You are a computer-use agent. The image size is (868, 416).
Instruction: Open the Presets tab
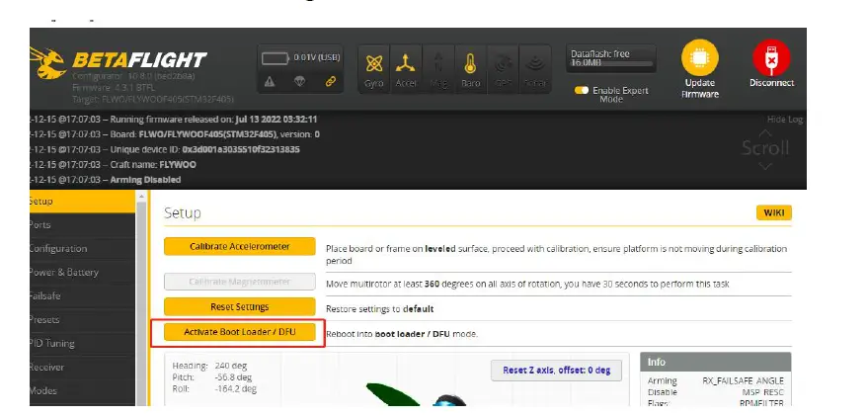coord(83,319)
